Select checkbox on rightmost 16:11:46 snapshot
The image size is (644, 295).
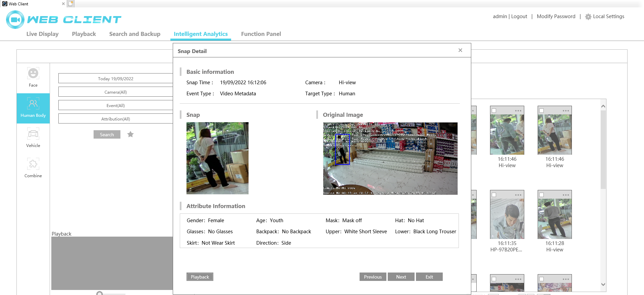(x=541, y=111)
